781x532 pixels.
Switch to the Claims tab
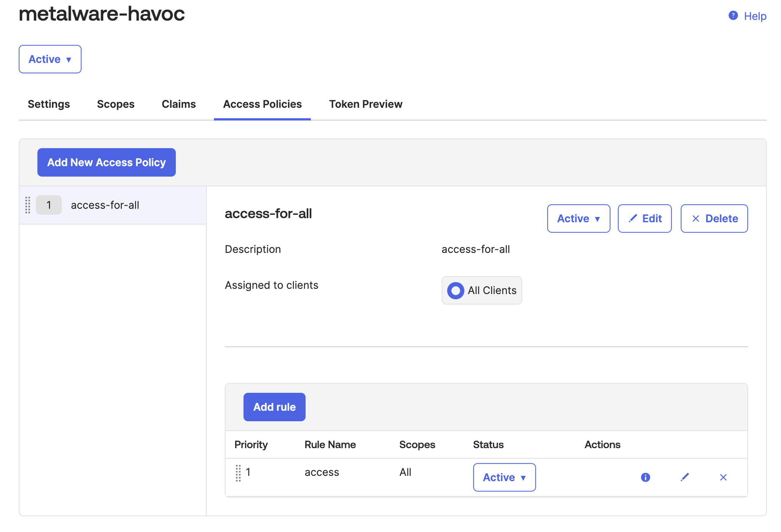point(178,104)
